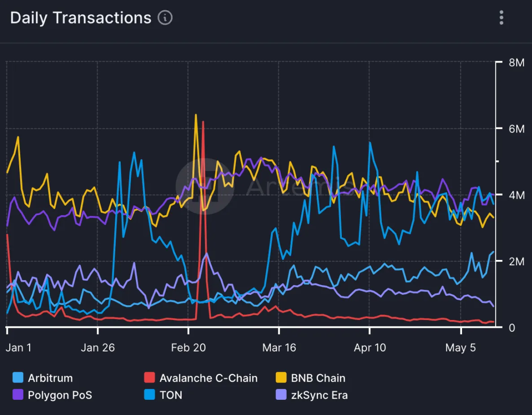Click the Feb 20 x-axis date label

point(188,348)
